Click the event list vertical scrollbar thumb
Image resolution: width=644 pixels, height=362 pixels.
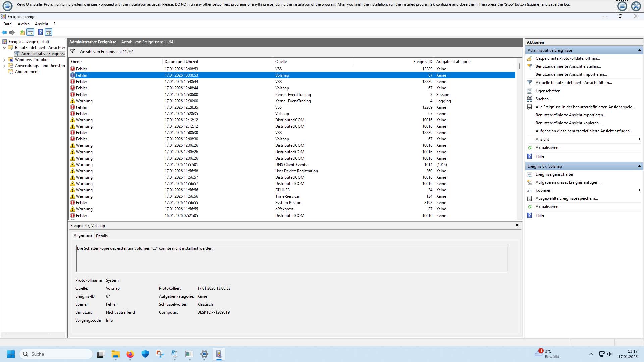tap(519, 66)
